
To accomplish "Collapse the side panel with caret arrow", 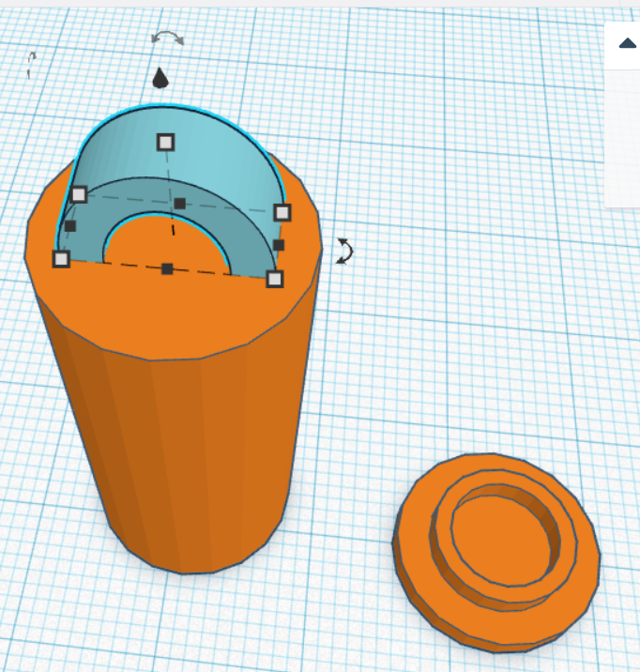I will tap(628, 43).
